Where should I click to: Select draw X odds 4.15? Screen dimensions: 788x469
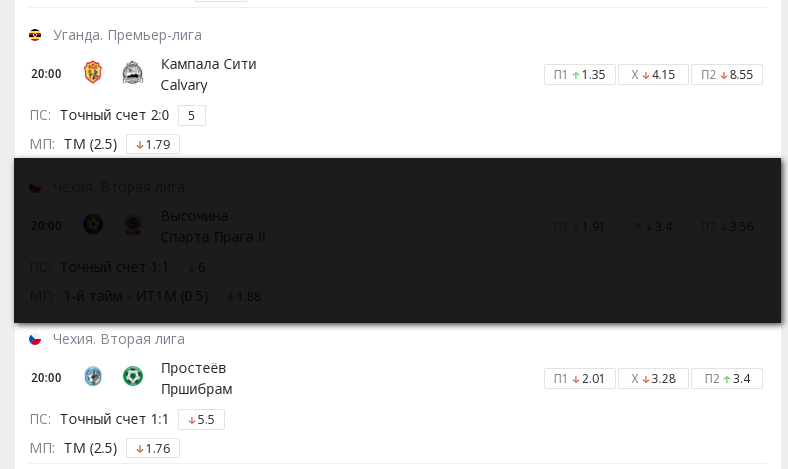coord(653,74)
